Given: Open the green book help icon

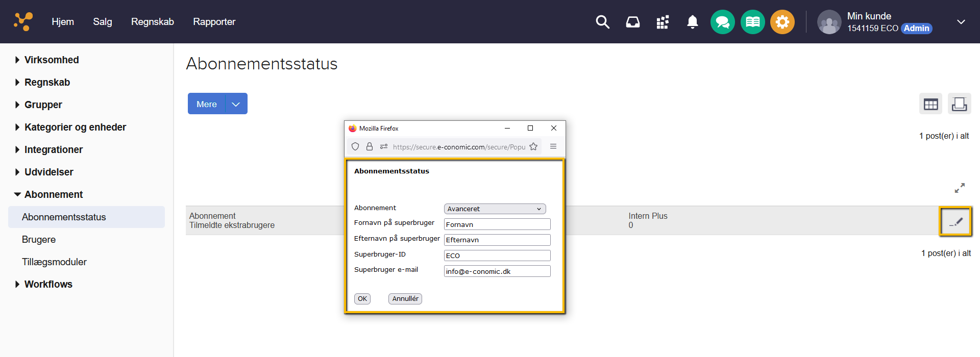Looking at the screenshot, I should pyautogui.click(x=752, y=22).
